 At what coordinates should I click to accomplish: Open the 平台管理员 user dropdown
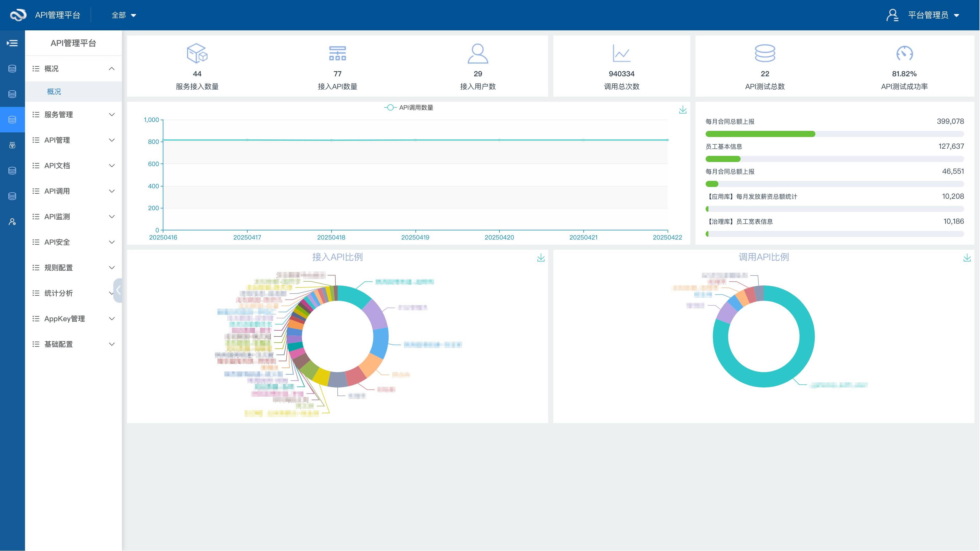[933, 15]
